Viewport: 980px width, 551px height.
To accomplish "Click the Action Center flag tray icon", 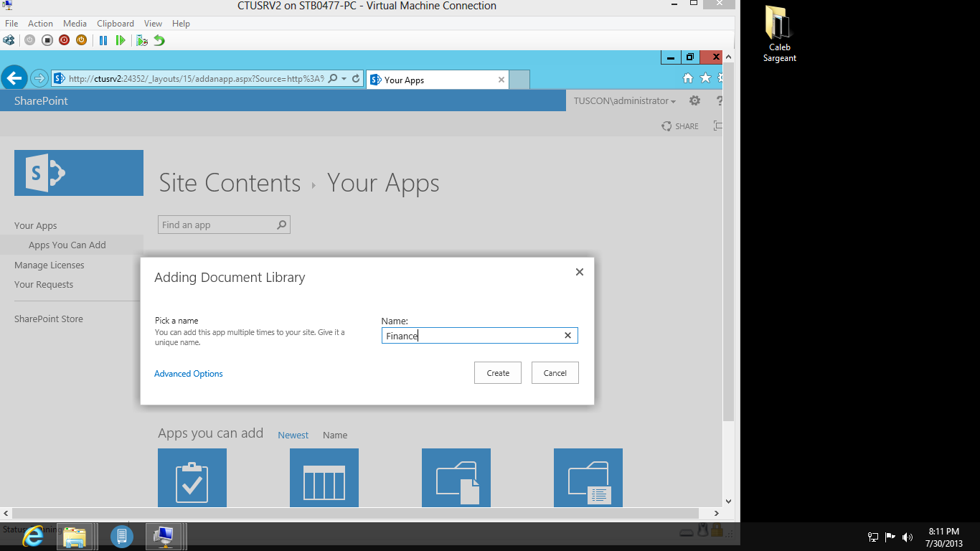I will click(890, 537).
